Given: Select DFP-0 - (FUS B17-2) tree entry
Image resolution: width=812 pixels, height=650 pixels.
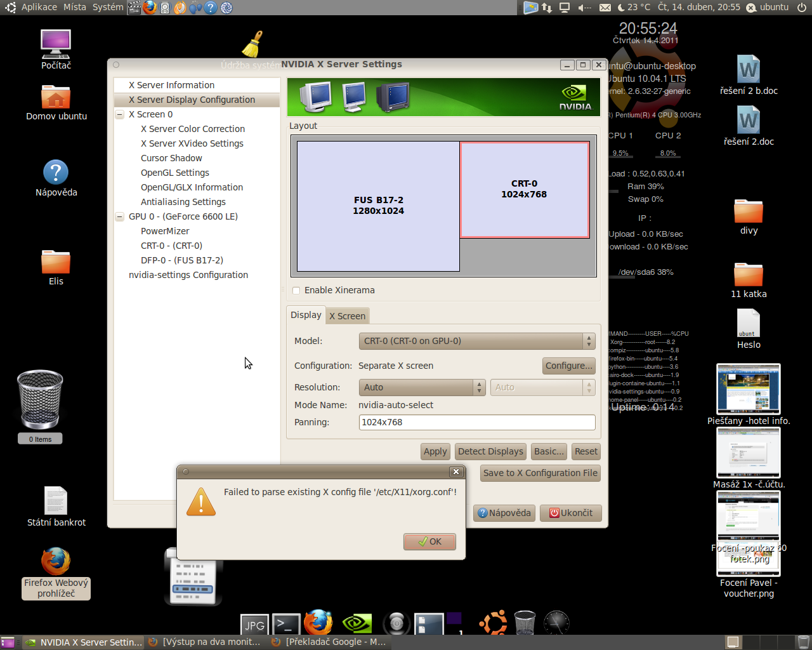Looking at the screenshot, I should (182, 260).
